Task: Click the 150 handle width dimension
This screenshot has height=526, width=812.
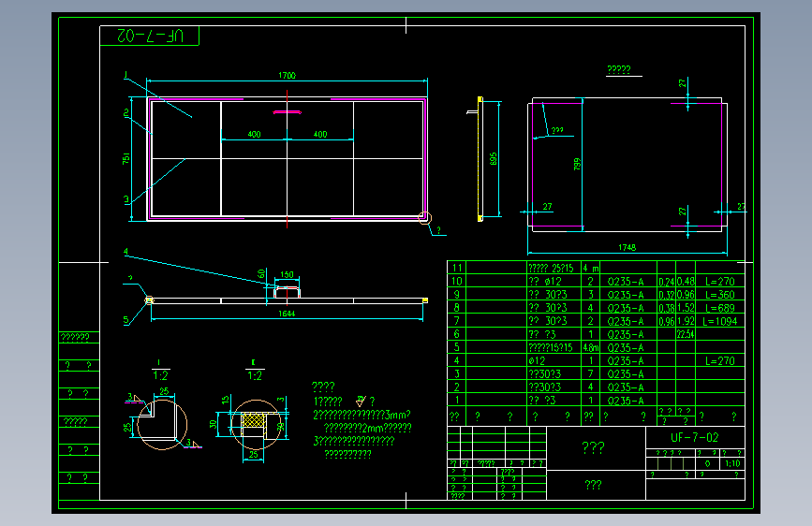Action: (x=287, y=274)
